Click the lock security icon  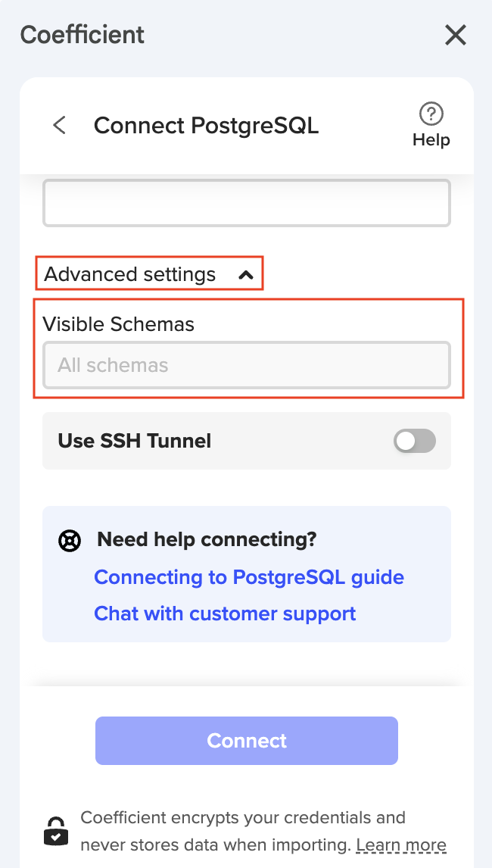(x=55, y=831)
